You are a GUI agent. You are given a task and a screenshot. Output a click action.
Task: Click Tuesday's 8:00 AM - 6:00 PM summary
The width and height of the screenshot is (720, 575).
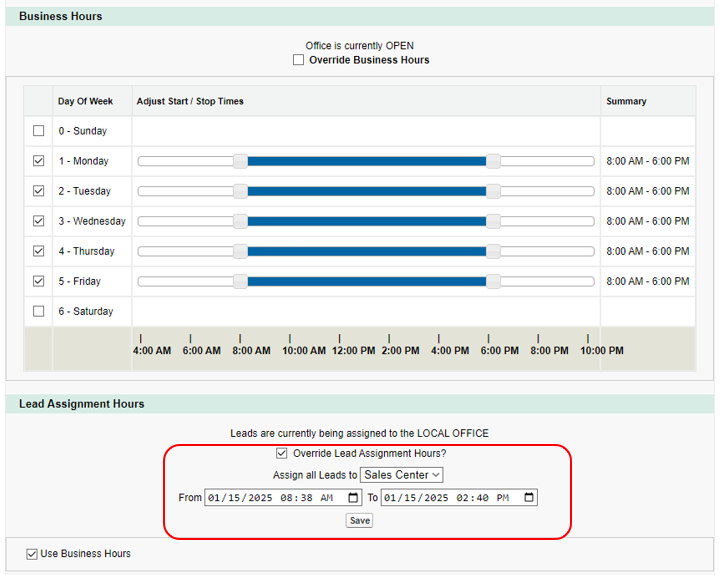[x=647, y=191]
